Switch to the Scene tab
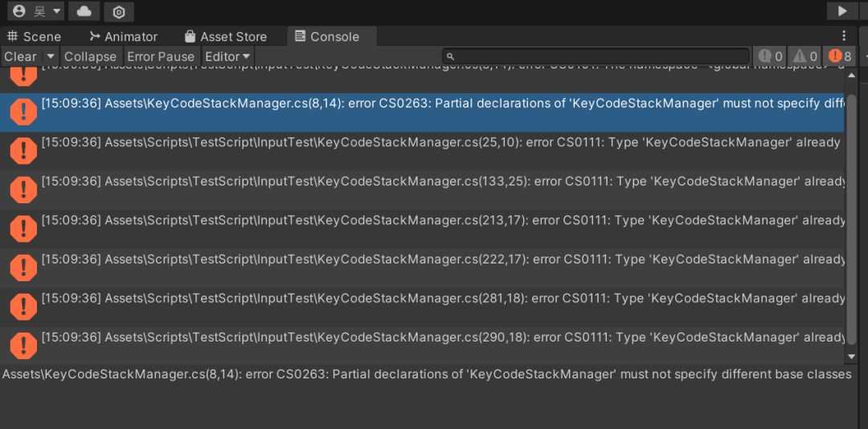 (35, 36)
